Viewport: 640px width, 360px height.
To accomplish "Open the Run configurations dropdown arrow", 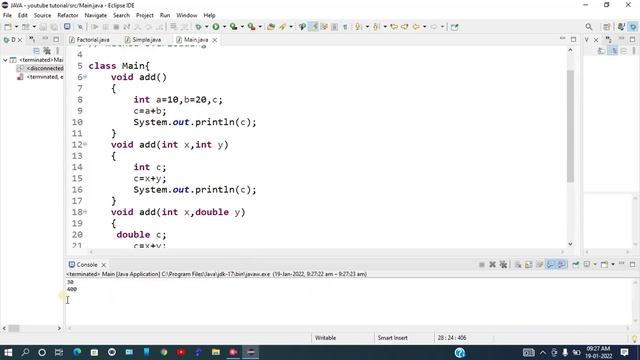I will (x=224, y=27).
